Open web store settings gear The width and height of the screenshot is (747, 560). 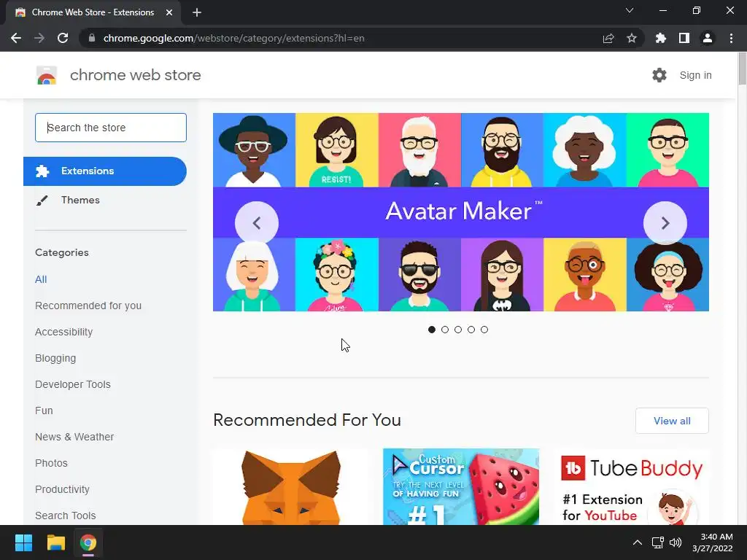click(659, 75)
